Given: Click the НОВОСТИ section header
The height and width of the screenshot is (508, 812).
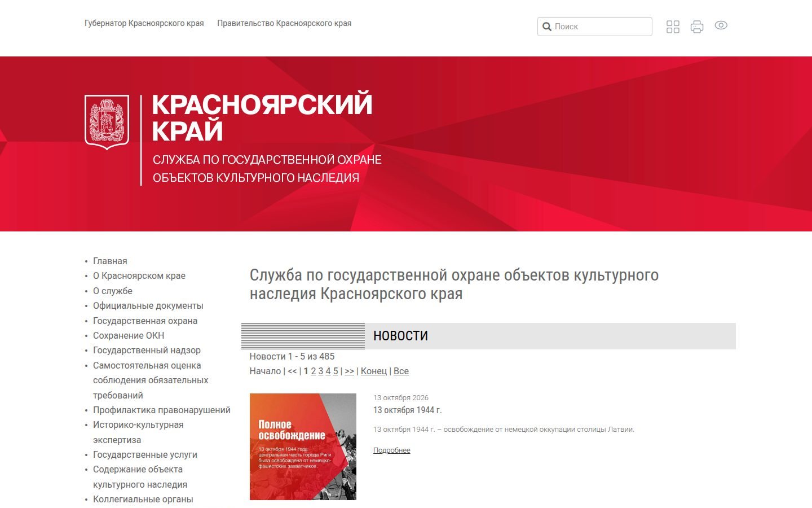Looking at the screenshot, I should pos(401,336).
